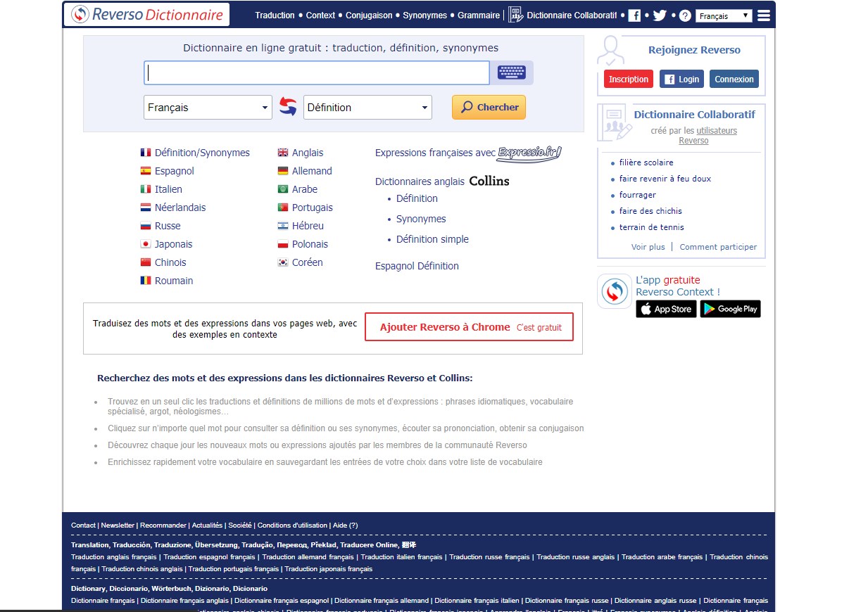Open the source language dropdown showing Français
868x612 pixels.
tap(208, 106)
